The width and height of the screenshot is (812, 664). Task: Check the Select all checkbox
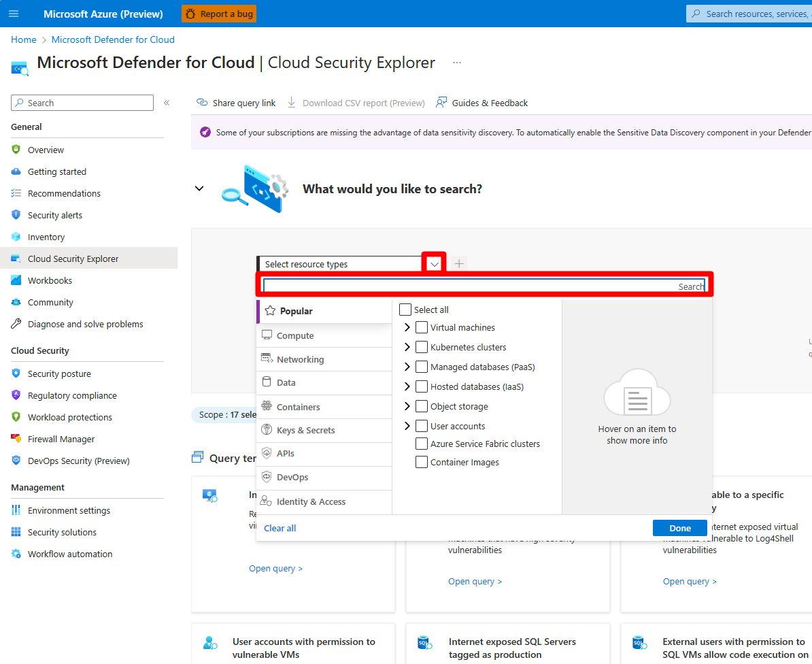[x=405, y=310]
